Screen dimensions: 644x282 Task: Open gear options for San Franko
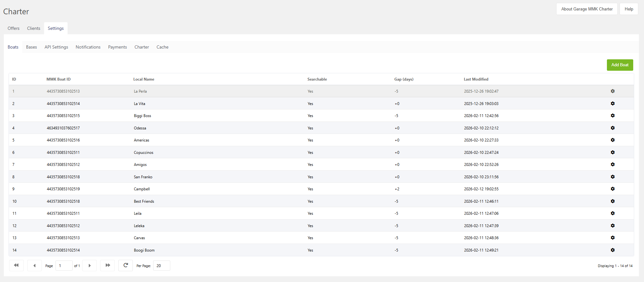click(x=613, y=177)
